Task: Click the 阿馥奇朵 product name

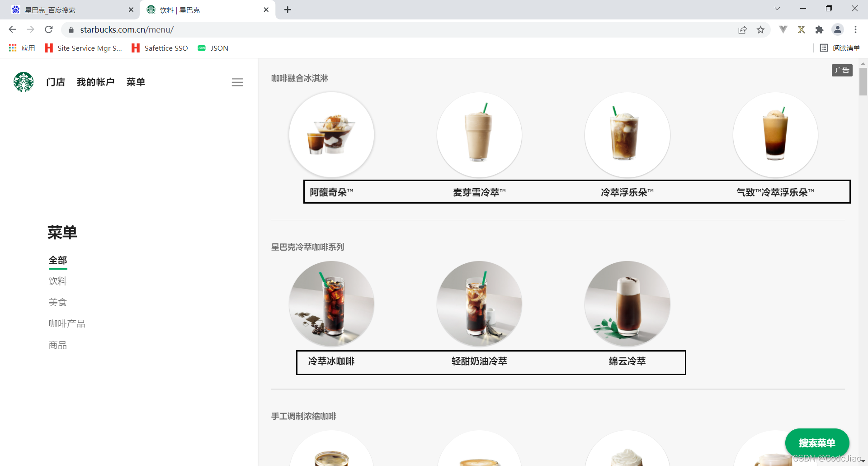Action: click(331, 192)
